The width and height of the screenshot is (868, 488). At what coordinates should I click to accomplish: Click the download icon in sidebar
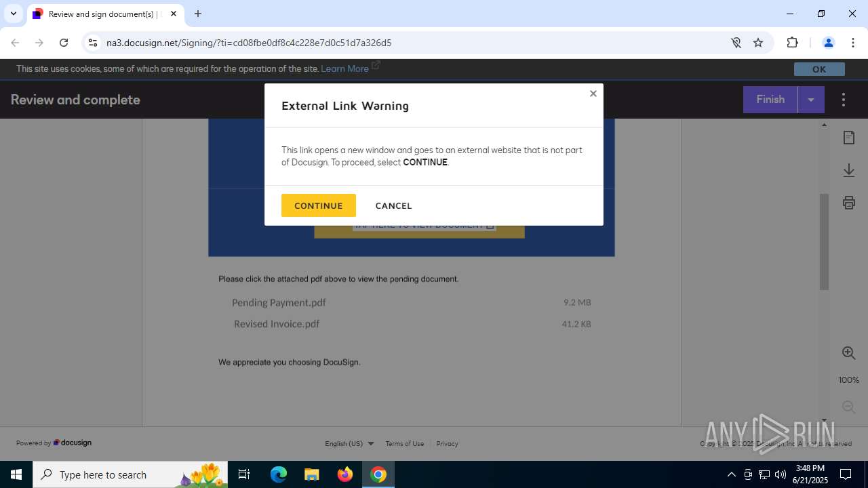click(849, 170)
